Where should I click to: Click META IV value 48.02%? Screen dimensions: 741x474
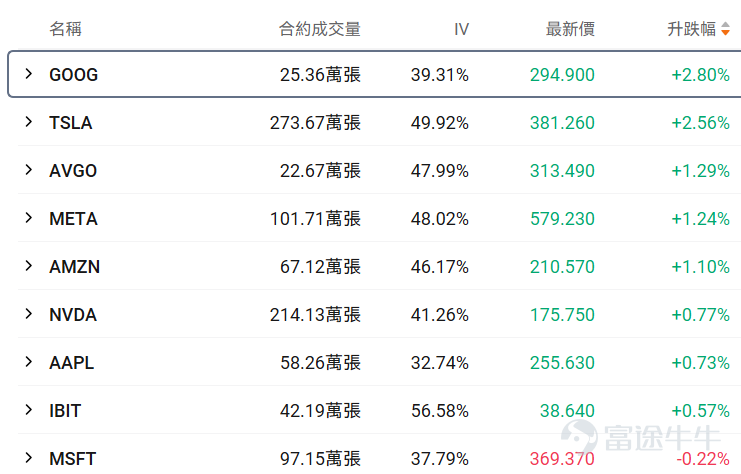(x=439, y=219)
